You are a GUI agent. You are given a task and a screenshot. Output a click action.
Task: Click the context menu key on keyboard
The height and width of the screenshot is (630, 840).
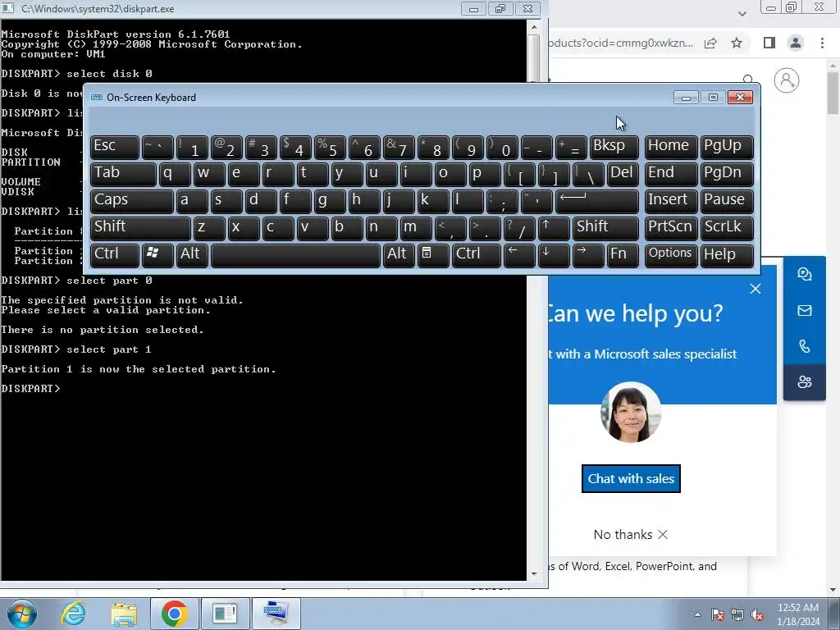433,255
